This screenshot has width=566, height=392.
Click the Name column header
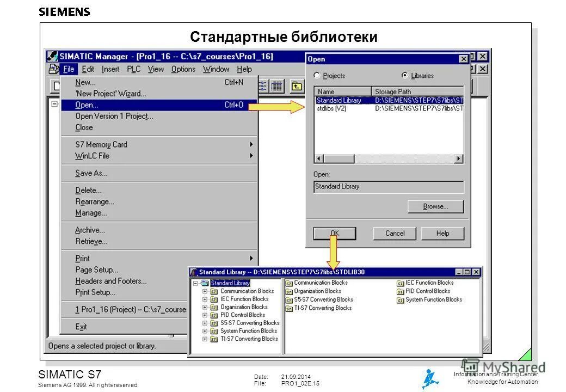coord(343,91)
